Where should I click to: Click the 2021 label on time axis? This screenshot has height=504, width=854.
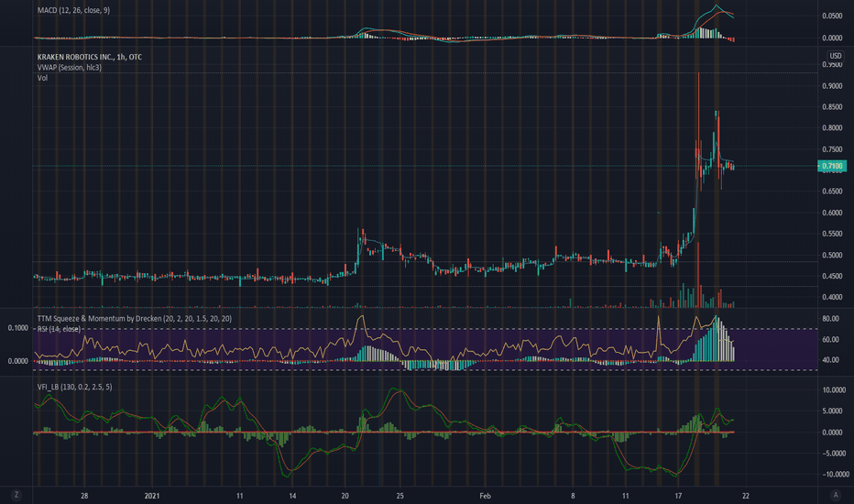(x=152, y=496)
